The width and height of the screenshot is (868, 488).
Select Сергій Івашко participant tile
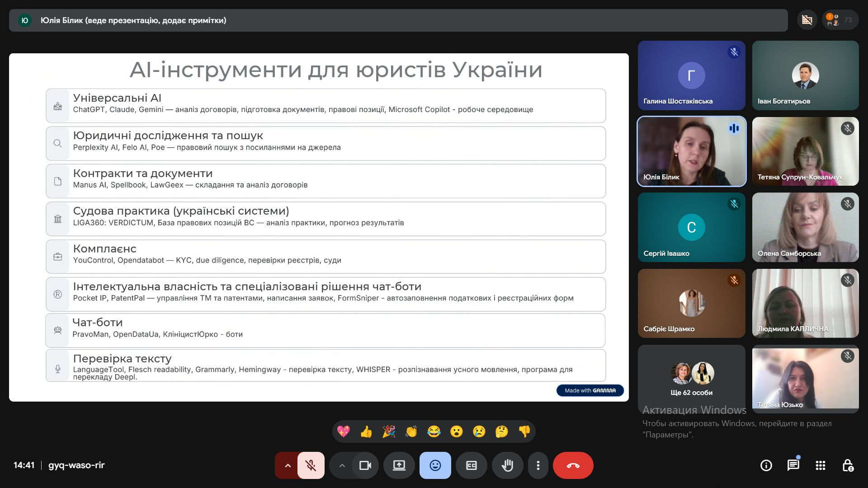pyautogui.click(x=691, y=227)
